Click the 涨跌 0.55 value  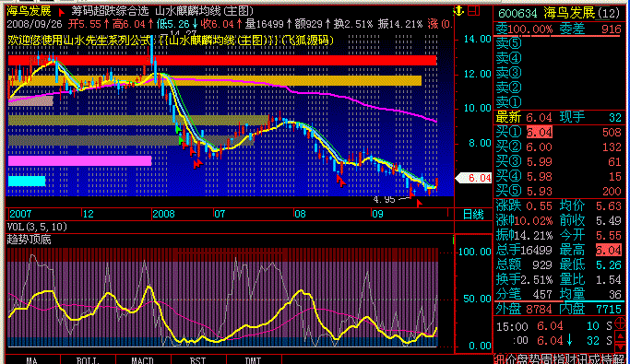pyautogui.click(x=540, y=205)
